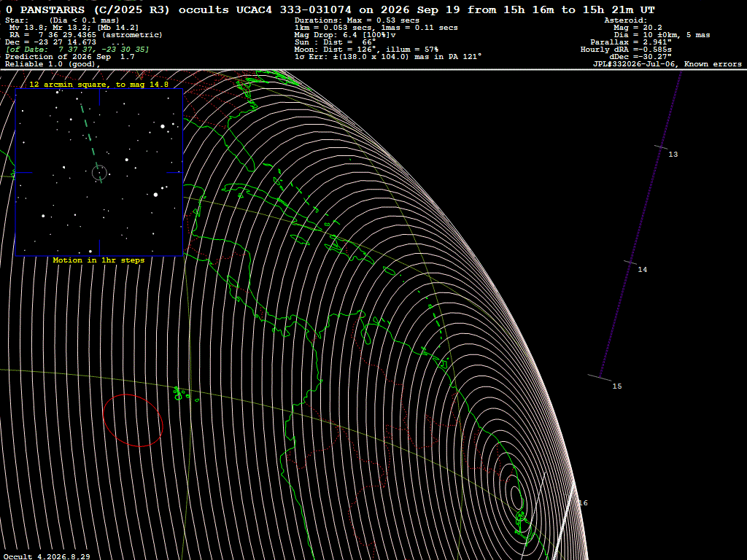This screenshot has width=747, height=560.
Task: Click the small green islands near the red ellipse
Action: (x=185, y=394)
